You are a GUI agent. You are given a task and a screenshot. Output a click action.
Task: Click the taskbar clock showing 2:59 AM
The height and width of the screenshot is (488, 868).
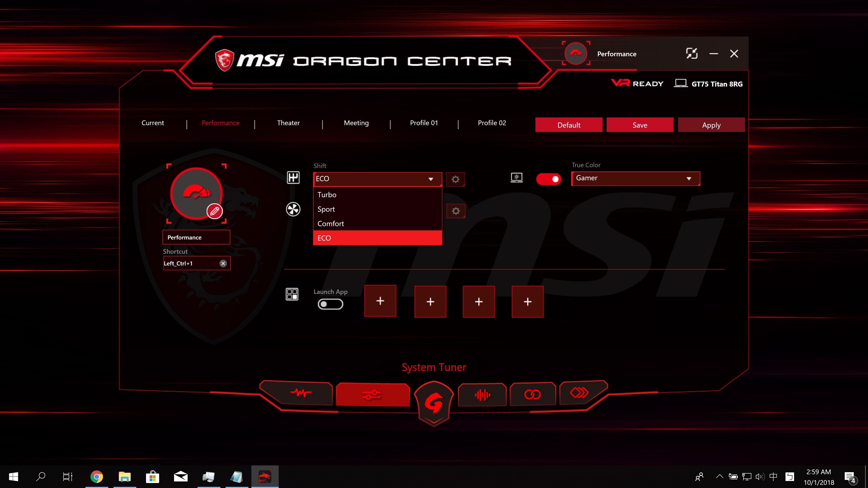(x=819, y=477)
